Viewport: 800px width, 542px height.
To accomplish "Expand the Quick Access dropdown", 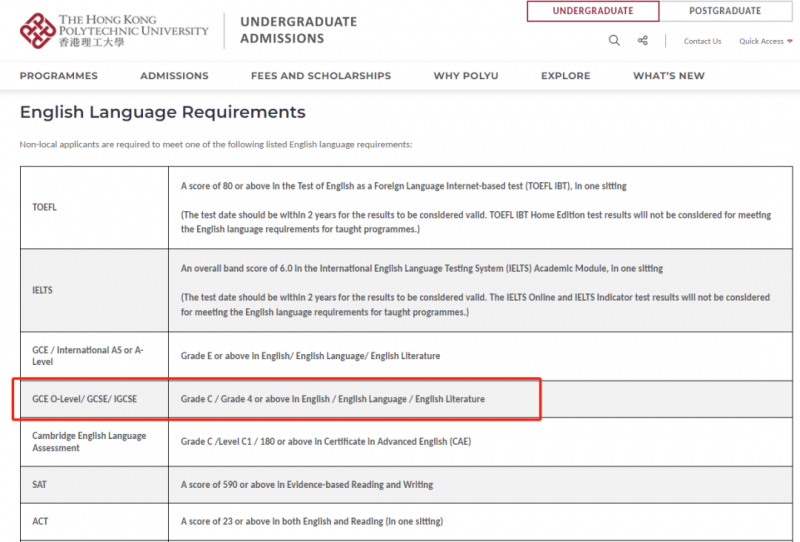I will [765, 41].
